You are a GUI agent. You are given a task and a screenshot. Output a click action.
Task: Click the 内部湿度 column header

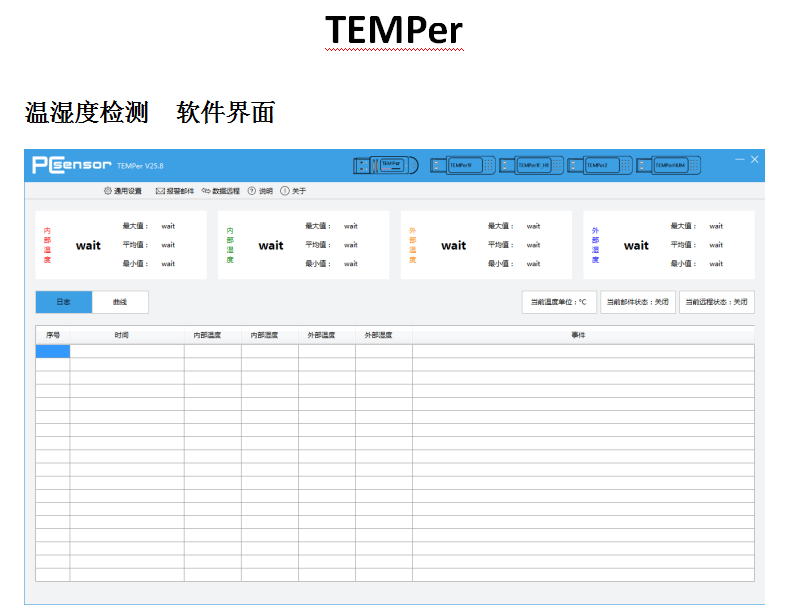[270, 335]
